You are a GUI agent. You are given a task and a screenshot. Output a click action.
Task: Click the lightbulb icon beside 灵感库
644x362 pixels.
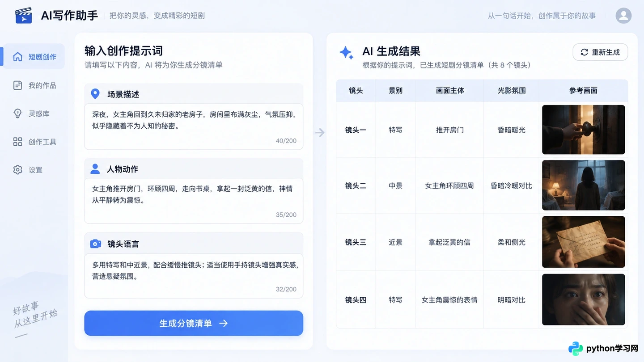coord(17,114)
